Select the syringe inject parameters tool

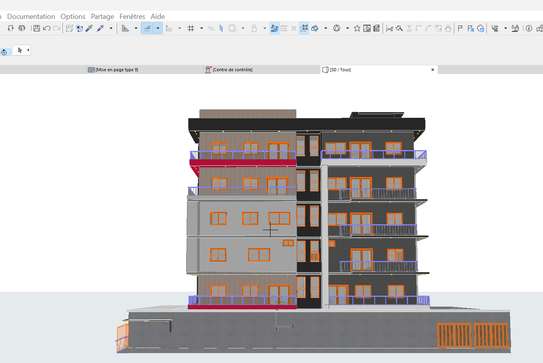coord(100,28)
